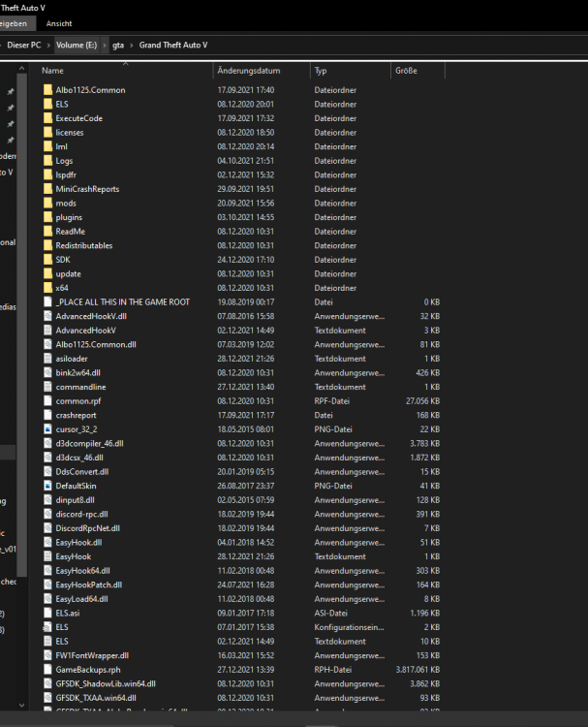Image resolution: width=588 pixels, height=727 pixels.
Task: Select the cursor_32_2 PNG file icon
Action: 47,429
